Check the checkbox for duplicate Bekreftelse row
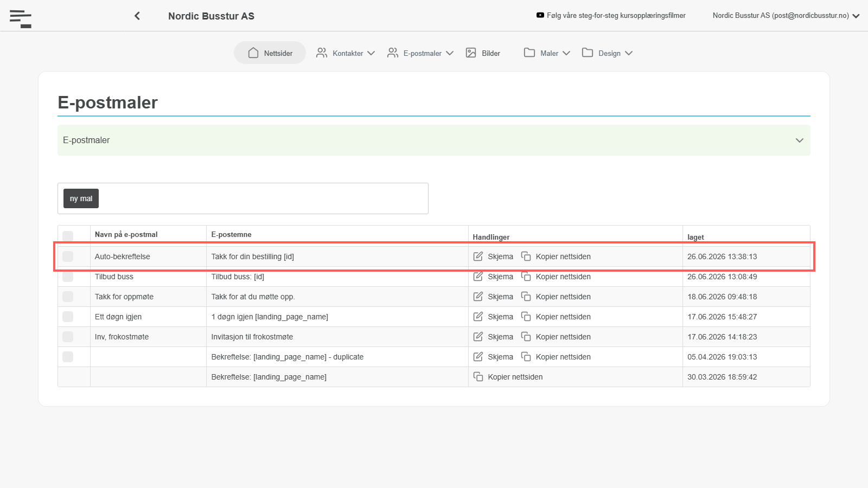This screenshot has height=488, width=868. [x=68, y=357]
